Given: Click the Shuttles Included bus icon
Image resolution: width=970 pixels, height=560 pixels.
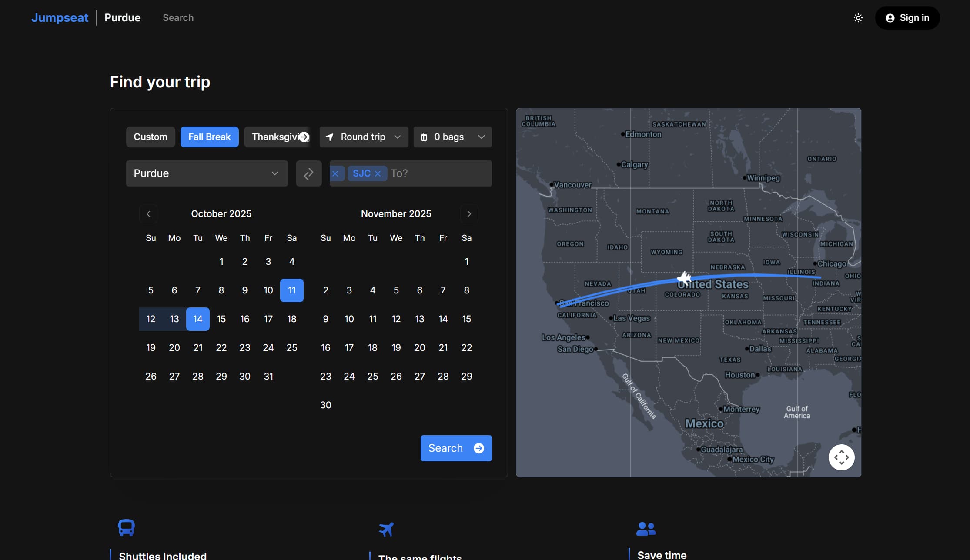Looking at the screenshot, I should 126,527.
